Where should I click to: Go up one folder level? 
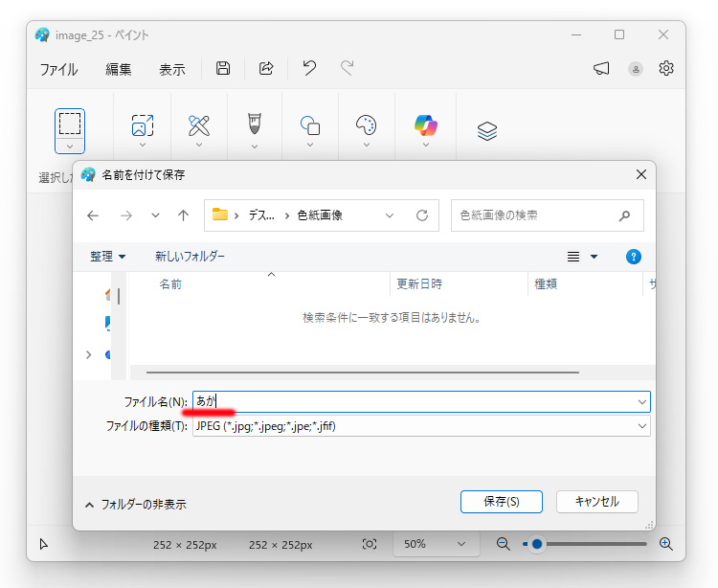[x=183, y=215]
